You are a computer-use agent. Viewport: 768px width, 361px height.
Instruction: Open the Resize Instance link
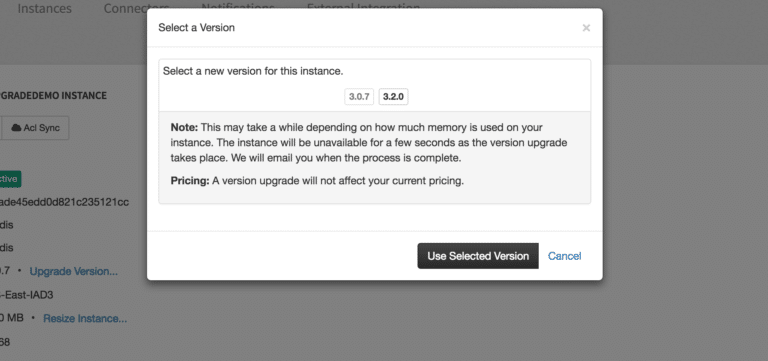[85, 318]
